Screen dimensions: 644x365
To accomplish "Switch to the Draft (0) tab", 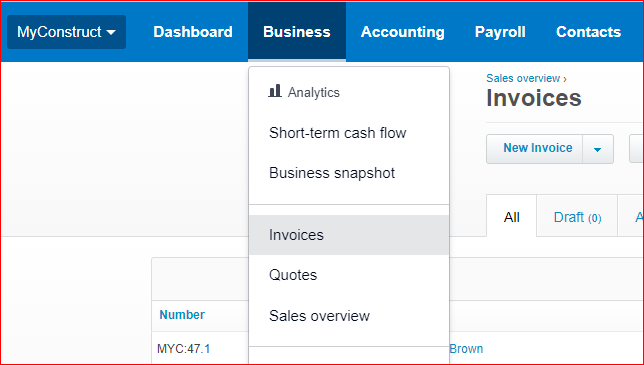I will (x=577, y=217).
